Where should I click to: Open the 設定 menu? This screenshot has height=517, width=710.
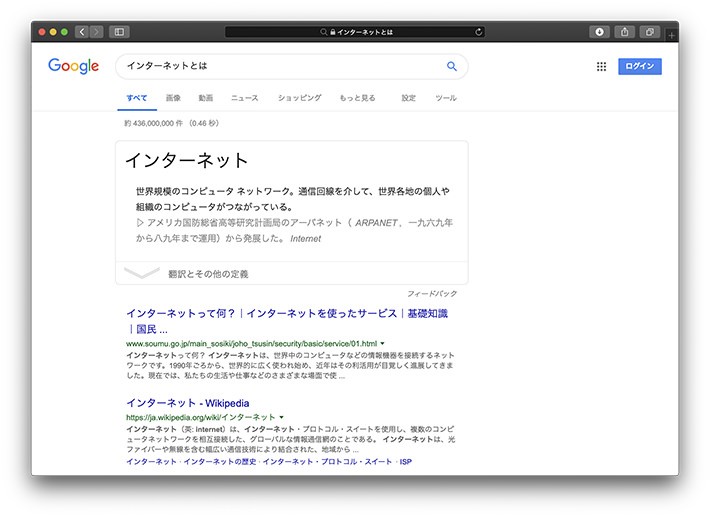coord(408,98)
